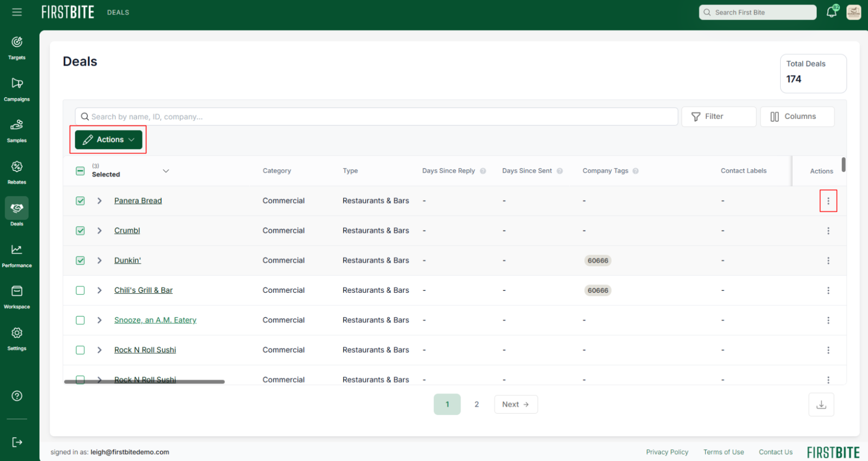Image resolution: width=868 pixels, height=461 pixels.
Task: Open row actions menu for Crumbl
Action: (x=828, y=231)
